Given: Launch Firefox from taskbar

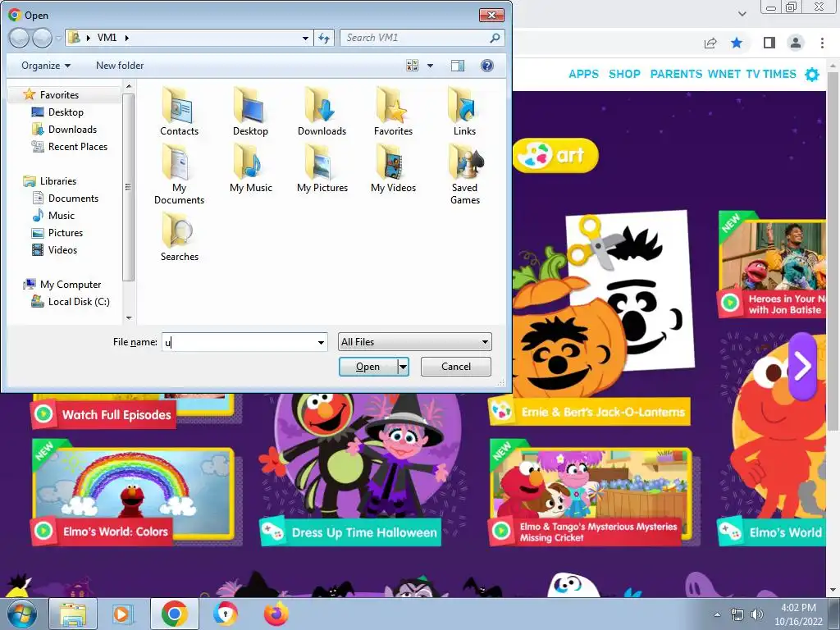Looking at the screenshot, I should coord(276,614).
